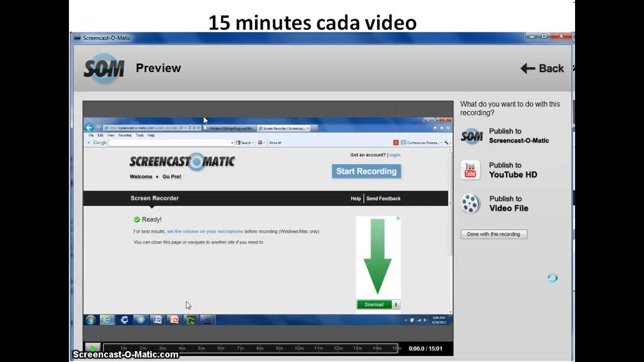Screen dimensions: 644x362
Task: Seek to the 14m timeline mark
Action: coord(377,348)
